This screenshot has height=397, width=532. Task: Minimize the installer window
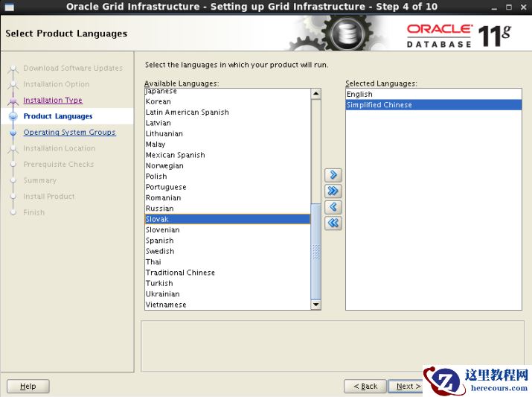coord(494,7)
